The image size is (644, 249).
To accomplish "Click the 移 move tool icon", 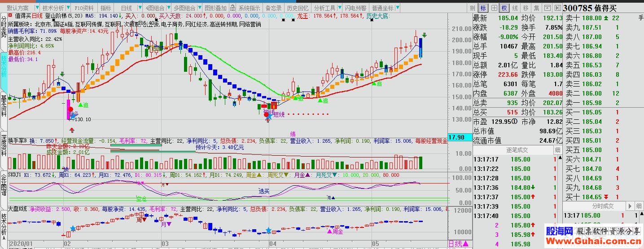I will pyautogui.click(x=526, y=8).
